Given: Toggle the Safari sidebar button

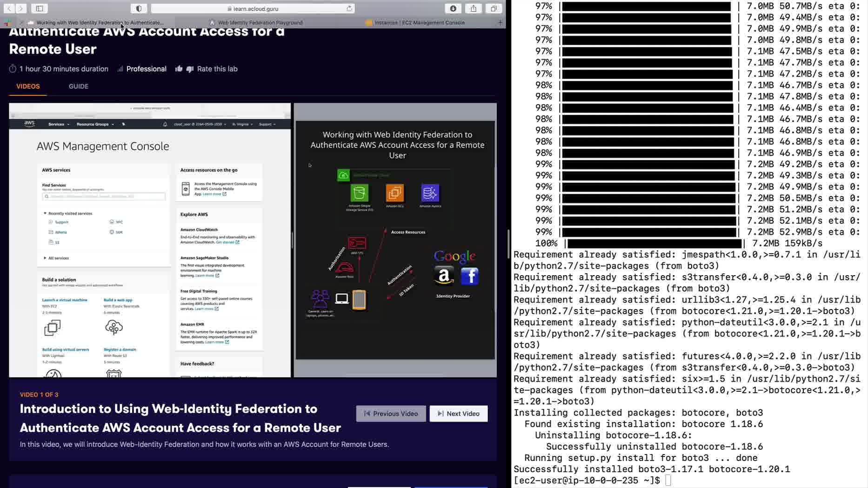Looking at the screenshot, I should pyautogui.click(x=40, y=8).
